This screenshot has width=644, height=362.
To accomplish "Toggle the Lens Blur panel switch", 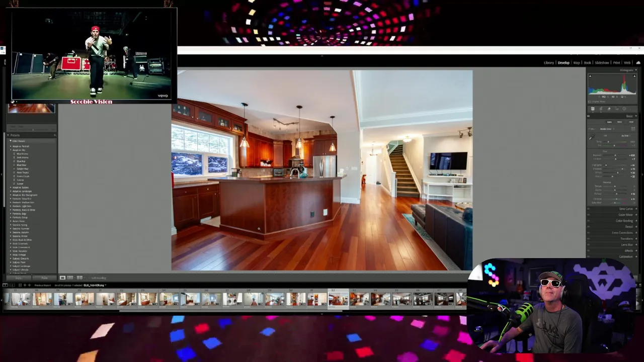I will (x=589, y=245).
